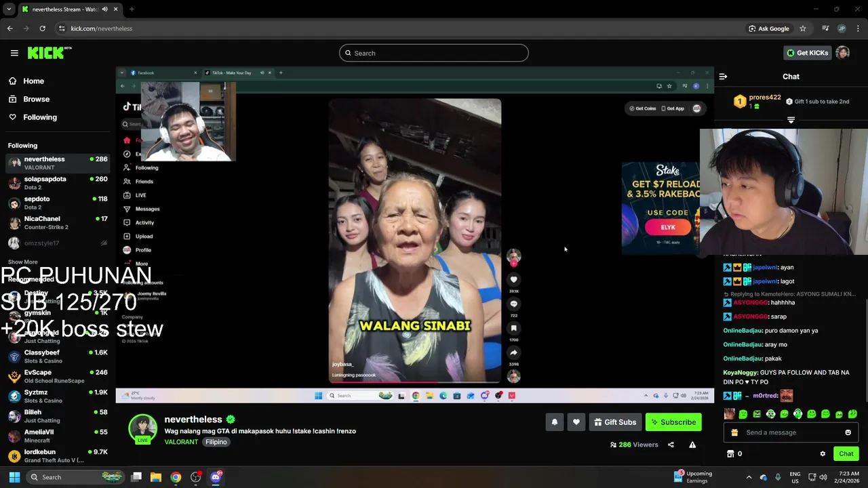Screen dimensions: 868x488
Task: Open the nevertheless streamer avatar
Action: (x=142, y=428)
